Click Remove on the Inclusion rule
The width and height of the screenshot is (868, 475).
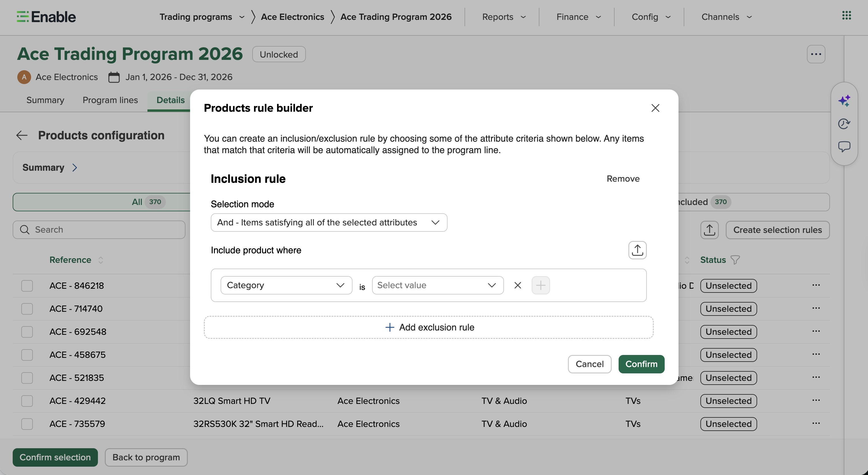coord(623,178)
